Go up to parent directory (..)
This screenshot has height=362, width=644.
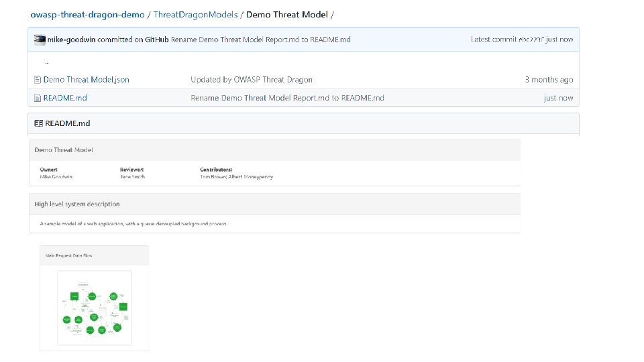(x=46, y=62)
